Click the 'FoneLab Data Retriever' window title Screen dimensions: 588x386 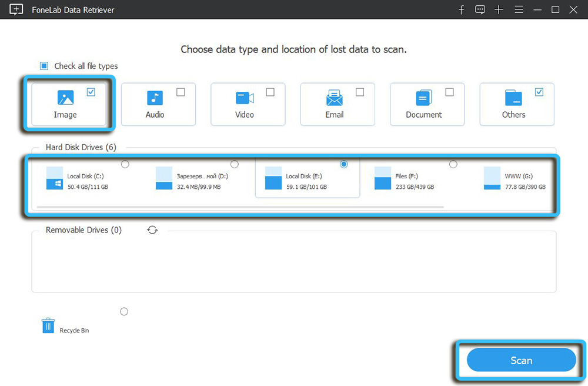(73, 10)
